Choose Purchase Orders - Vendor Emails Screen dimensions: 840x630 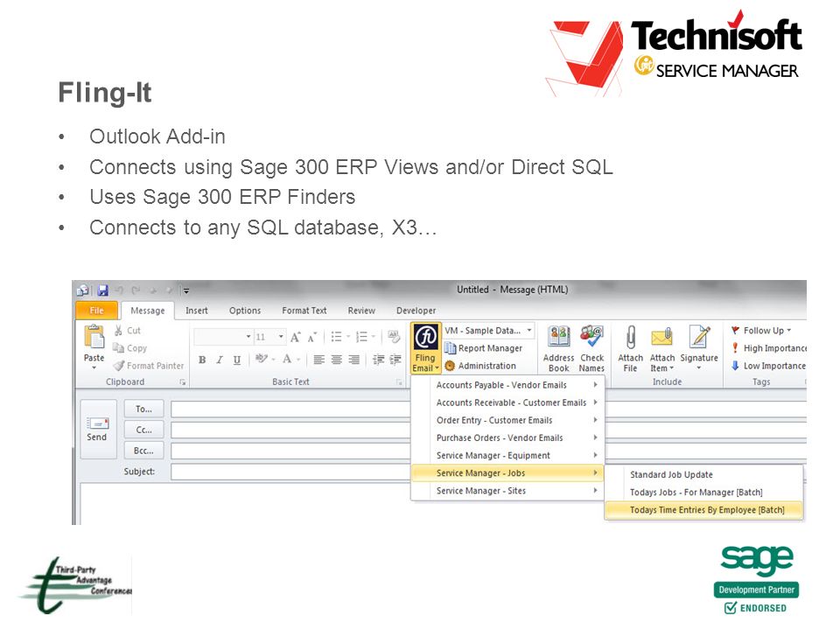tap(507, 438)
